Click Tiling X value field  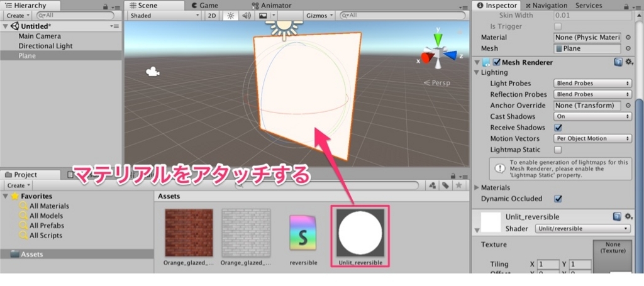click(548, 264)
